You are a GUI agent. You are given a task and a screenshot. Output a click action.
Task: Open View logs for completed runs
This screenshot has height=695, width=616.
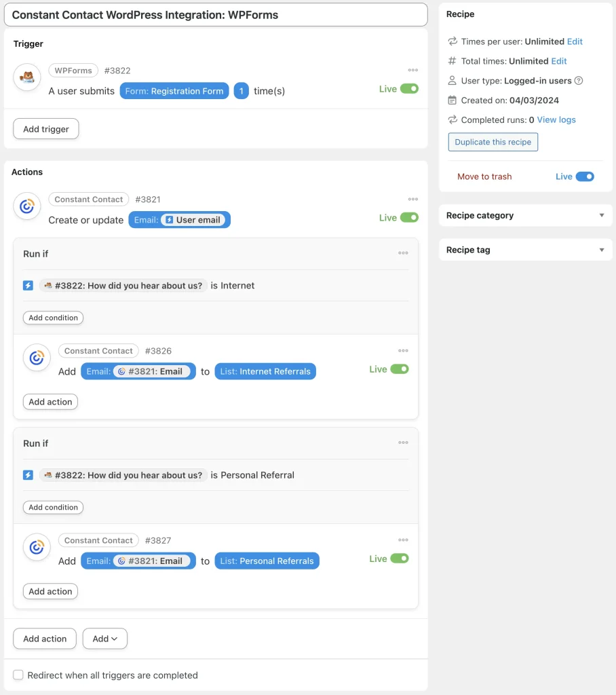point(555,119)
